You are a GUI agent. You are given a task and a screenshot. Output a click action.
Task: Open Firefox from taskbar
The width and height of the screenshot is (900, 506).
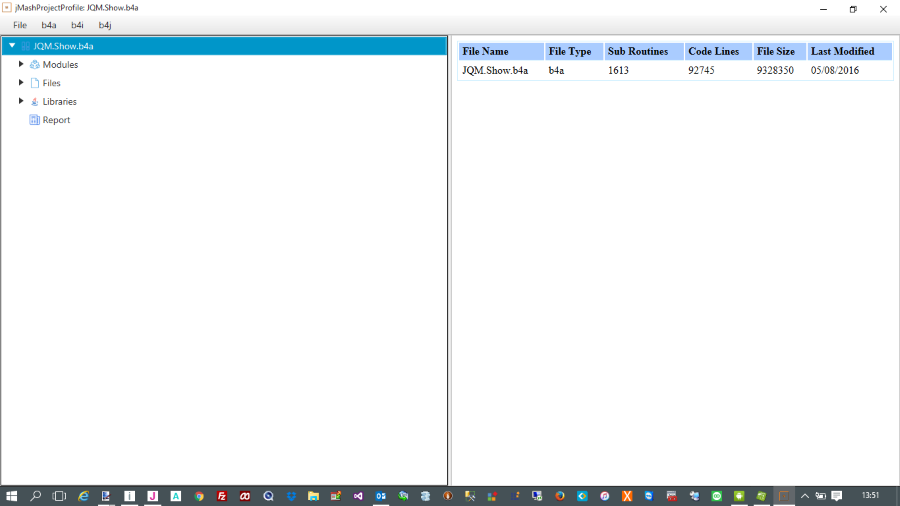[x=560, y=496]
